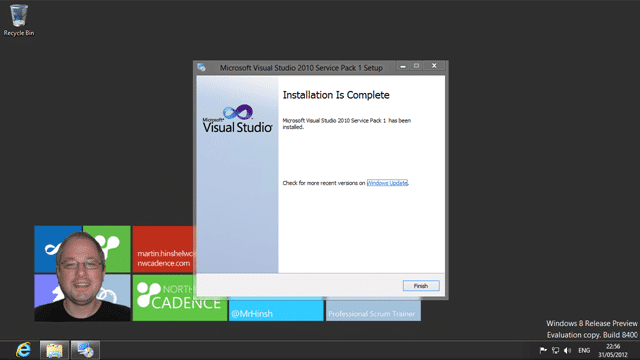
Task: Click the Action Center flag icon
Action: pos(543,350)
